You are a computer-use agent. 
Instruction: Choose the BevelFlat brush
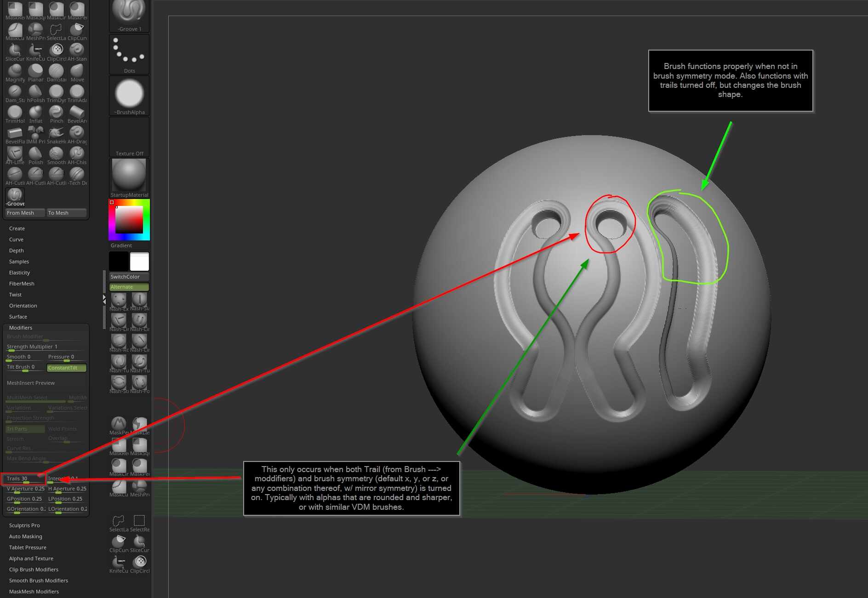point(15,135)
